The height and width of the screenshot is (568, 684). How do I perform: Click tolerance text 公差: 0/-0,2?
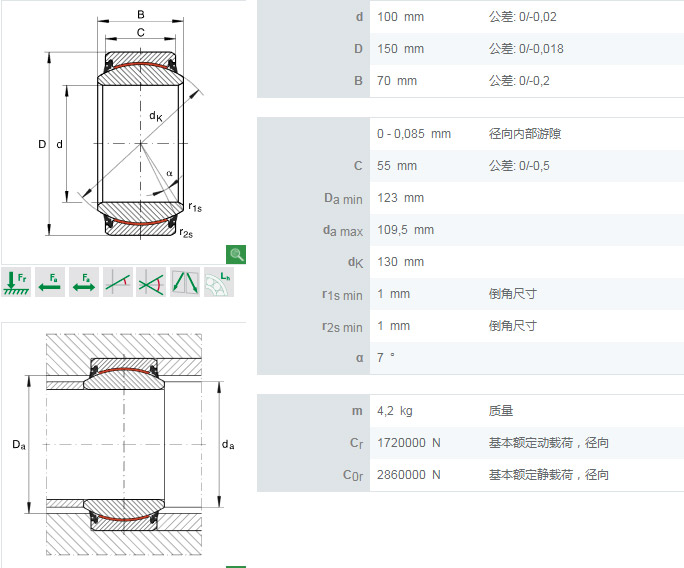pos(519,81)
